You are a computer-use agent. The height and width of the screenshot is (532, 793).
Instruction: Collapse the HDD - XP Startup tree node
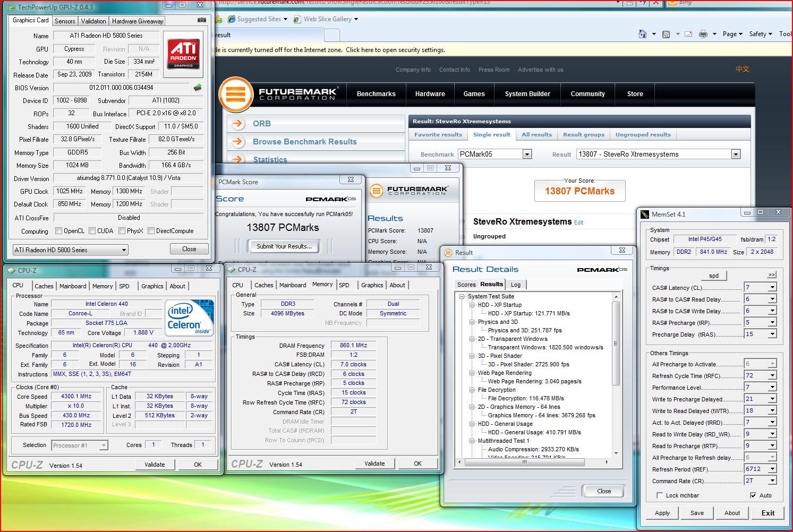[472, 305]
